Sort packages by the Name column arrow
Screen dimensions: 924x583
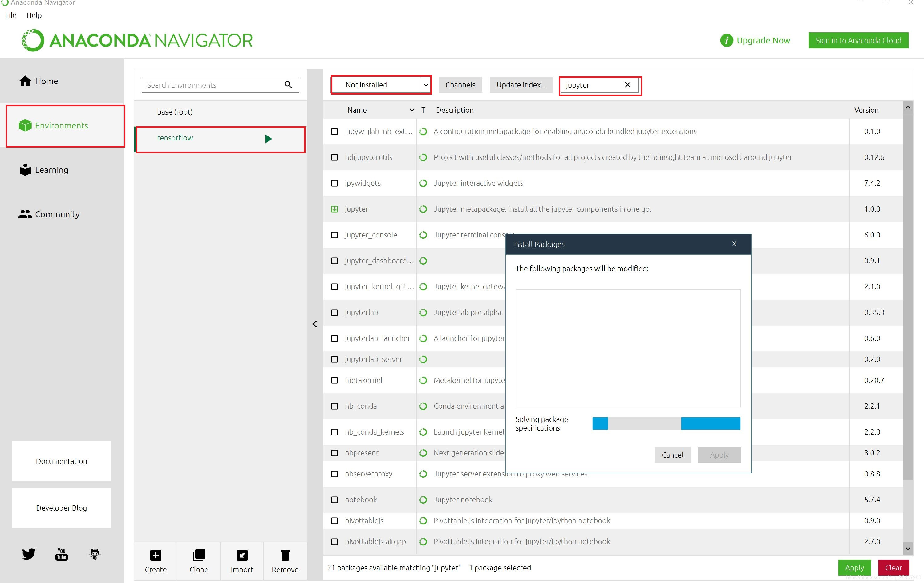[412, 110]
